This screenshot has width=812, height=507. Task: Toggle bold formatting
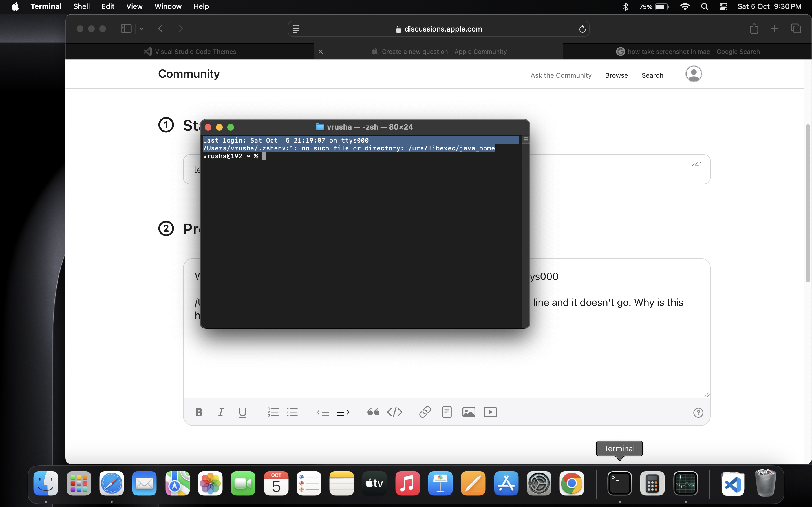pyautogui.click(x=199, y=412)
